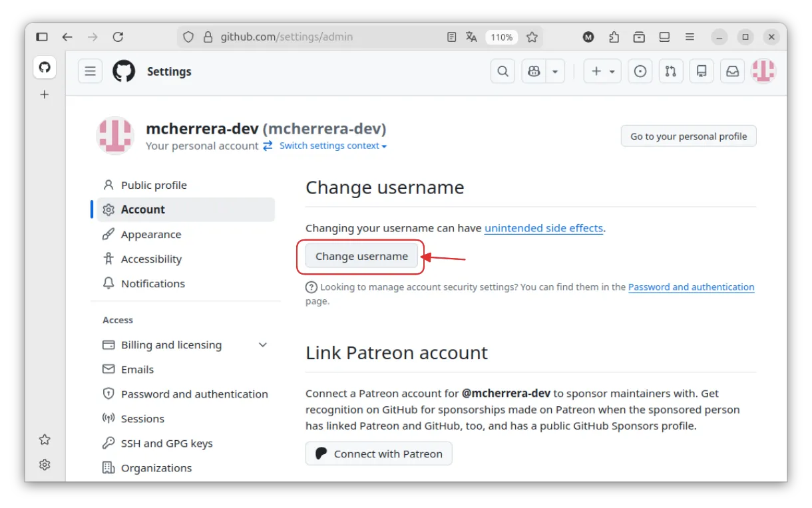Open the issues icon in header

640,71
